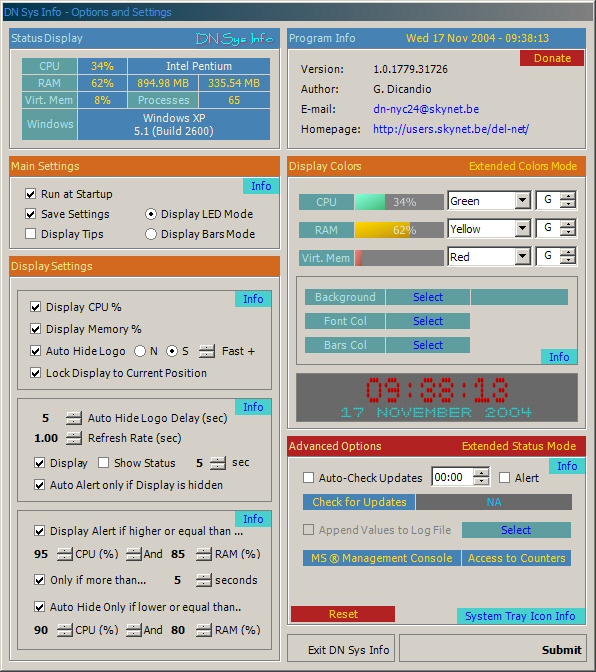This screenshot has width=596, height=672.
Task: Toggle Auto Hide Logo checkbox
Action: pos(36,351)
